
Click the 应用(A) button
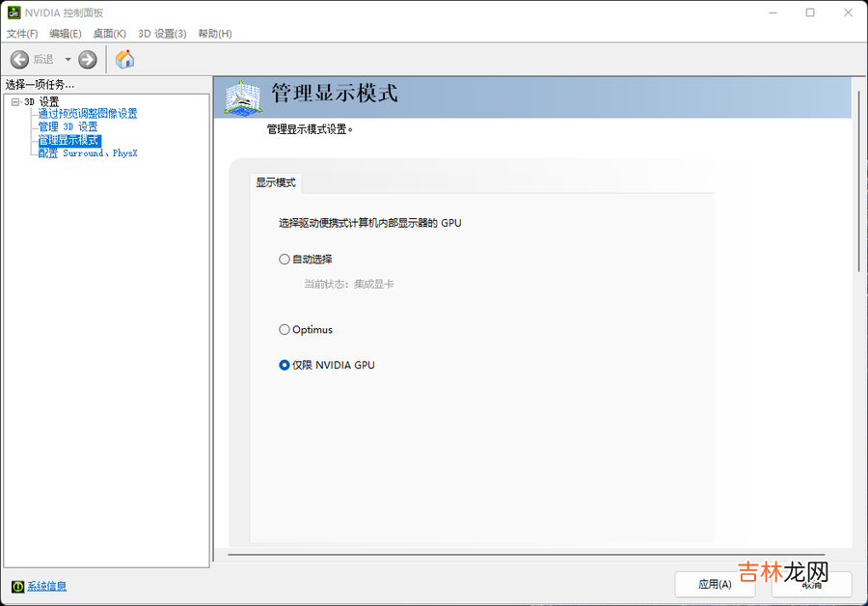pos(715,584)
